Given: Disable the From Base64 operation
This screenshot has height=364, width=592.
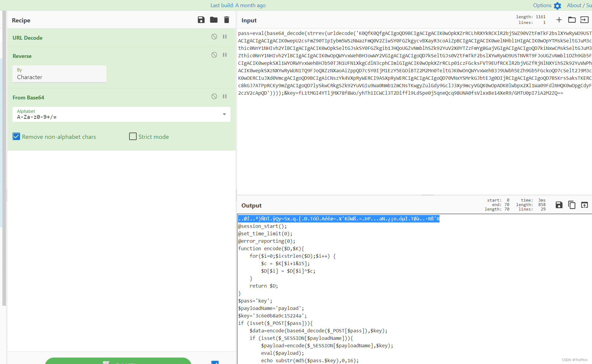Looking at the screenshot, I should (x=214, y=96).
